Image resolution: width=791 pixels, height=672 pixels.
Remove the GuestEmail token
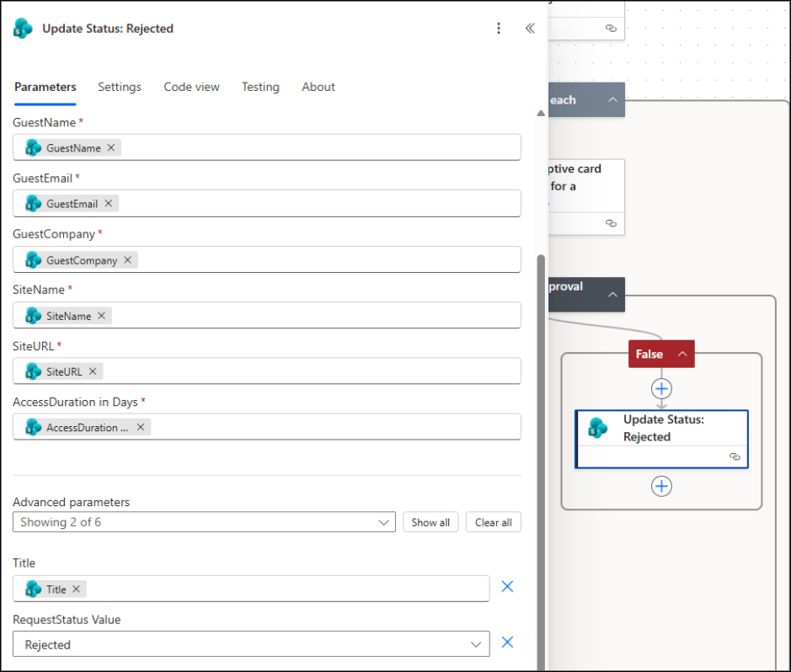click(x=110, y=203)
